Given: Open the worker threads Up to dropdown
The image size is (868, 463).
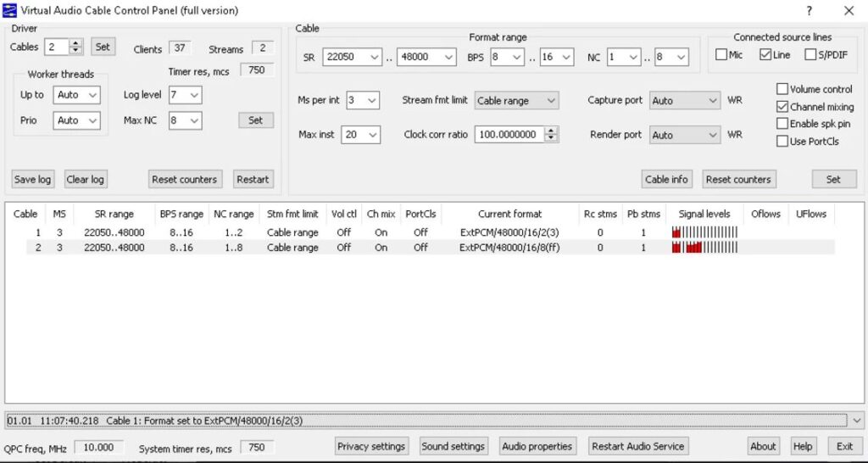Looking at the screenshot, I should (76, 95).
